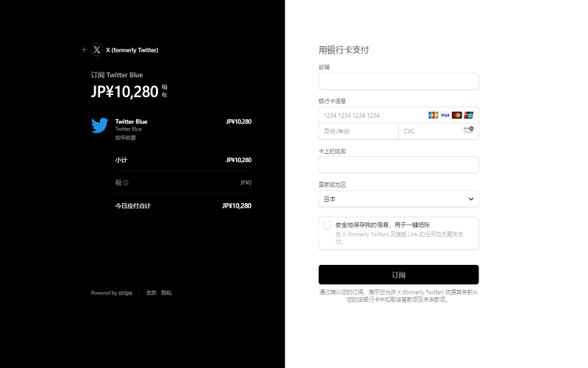
Task: Focus the CVC input field
Action: pyautogui.click(x=439, y=132)
